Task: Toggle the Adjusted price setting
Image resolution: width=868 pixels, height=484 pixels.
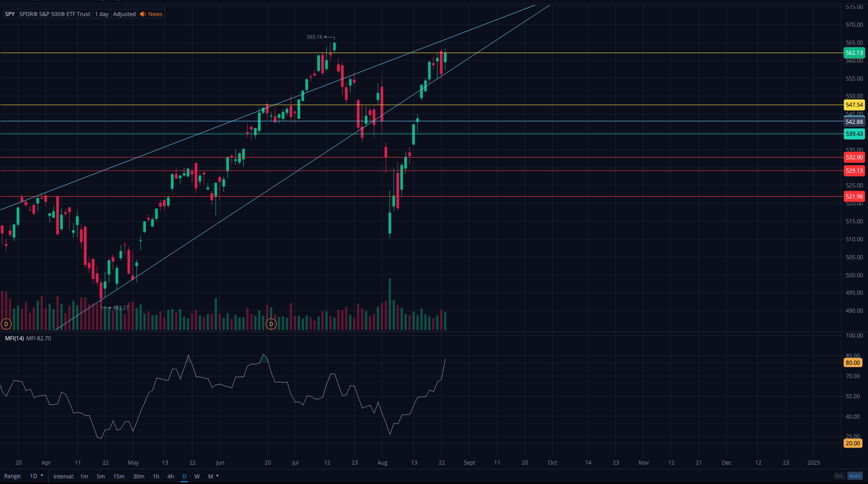Action: tap(124, 14)
